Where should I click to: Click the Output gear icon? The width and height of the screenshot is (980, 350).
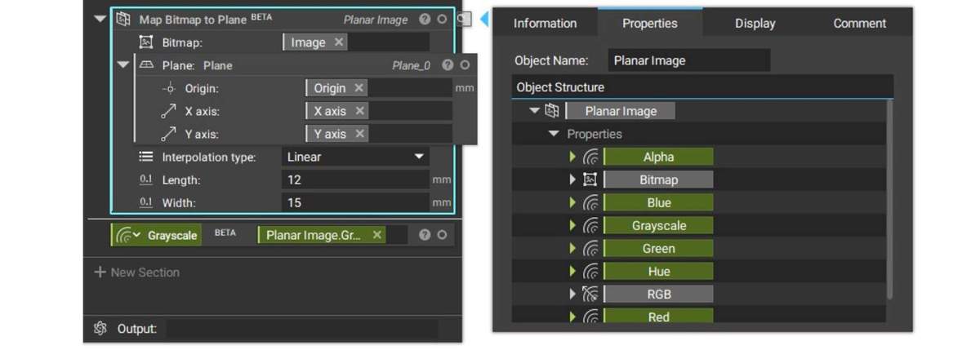coord(100,329)
